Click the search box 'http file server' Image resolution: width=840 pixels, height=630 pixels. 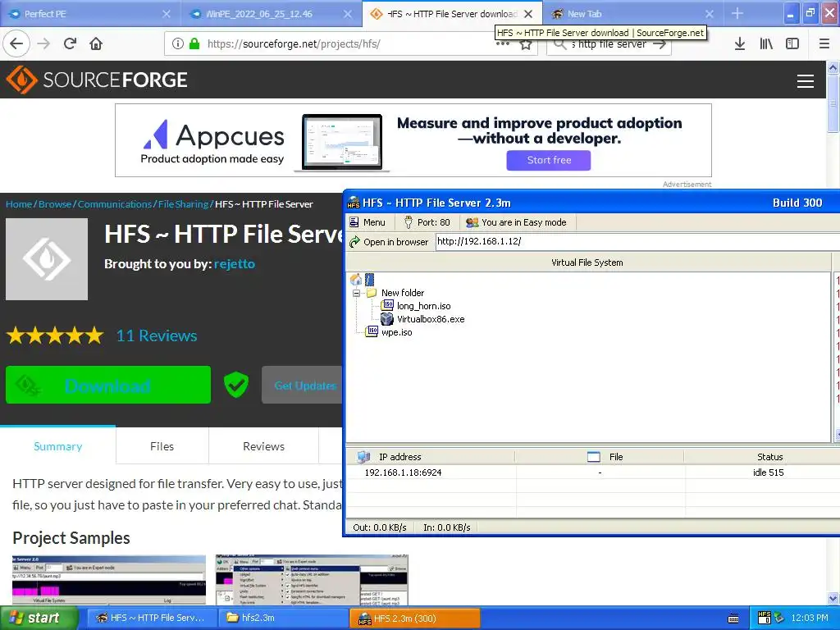(608, 44)
